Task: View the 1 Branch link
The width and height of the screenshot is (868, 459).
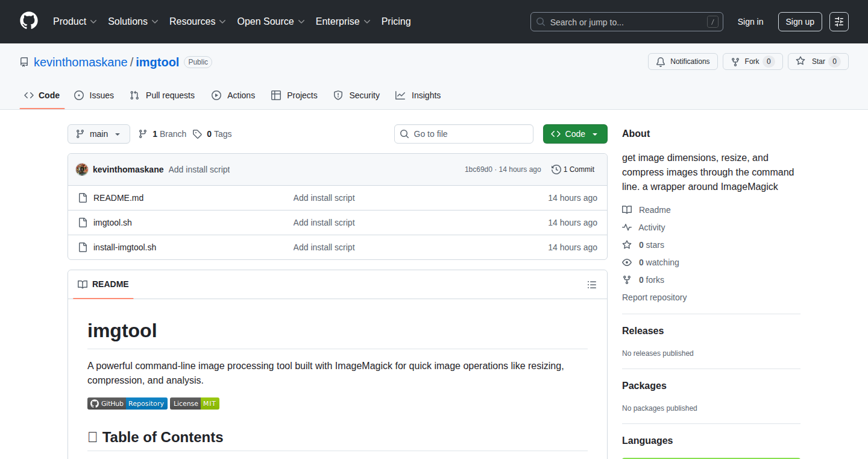Action: [162, 134]
